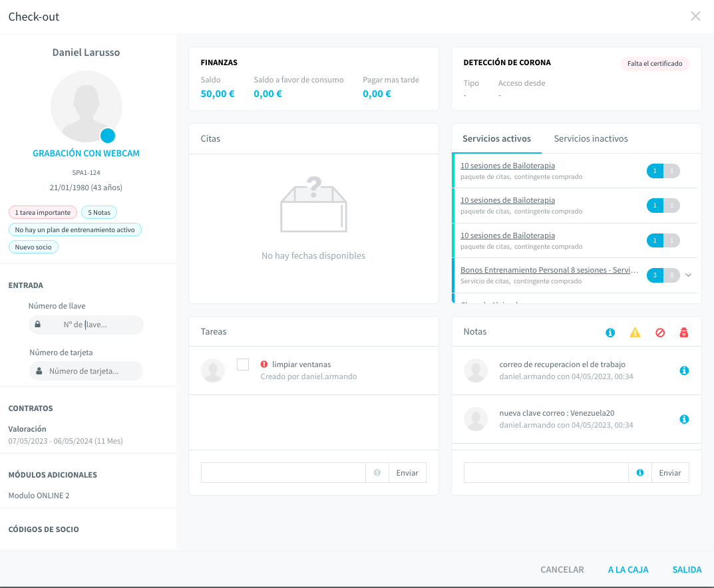Click info icon beside 'correo de recuperacion' note

pyautogui.click(x=684, y=370)
